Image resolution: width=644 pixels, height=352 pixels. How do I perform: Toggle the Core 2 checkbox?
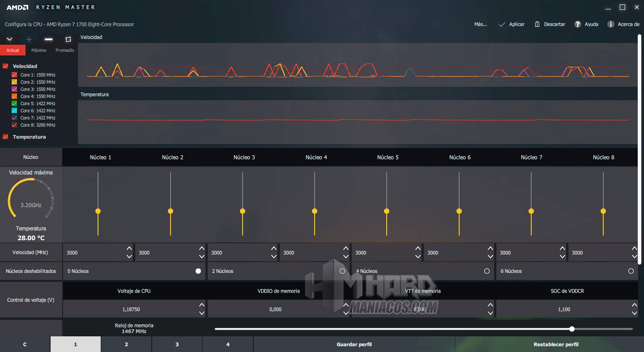tap(14, 82)
